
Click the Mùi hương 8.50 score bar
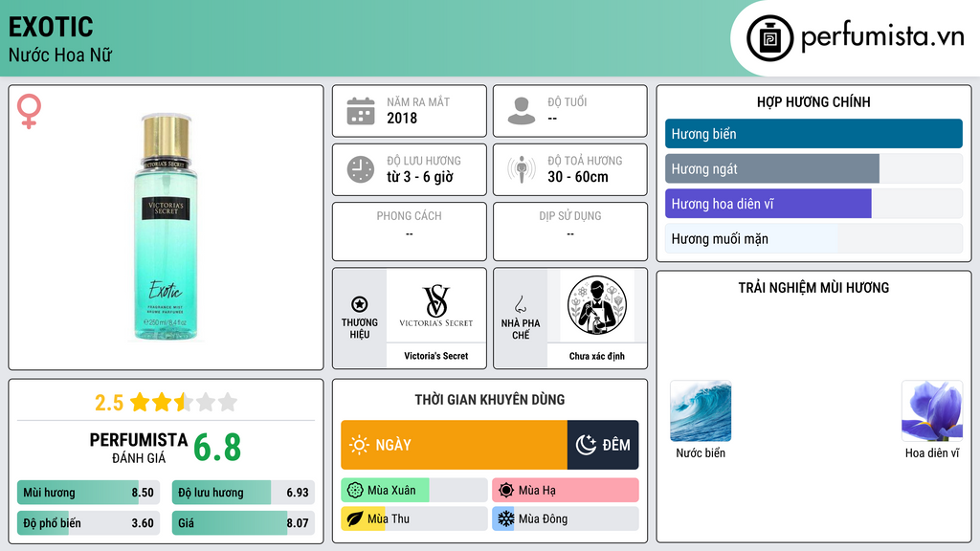click(x=88, y=493)
